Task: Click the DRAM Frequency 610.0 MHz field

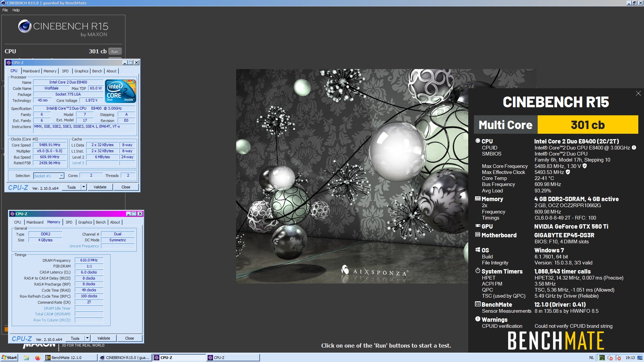Action: [89, 260]
